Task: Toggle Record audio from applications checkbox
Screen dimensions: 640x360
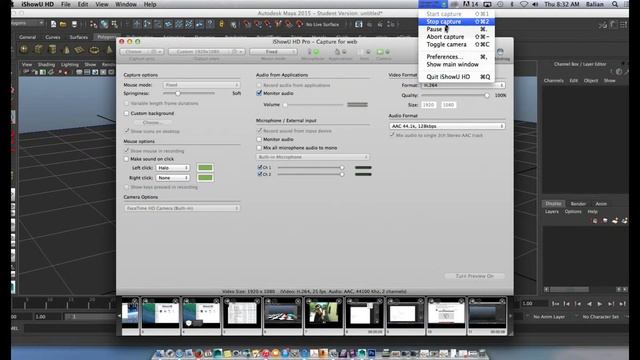Action: pos(259,85)
